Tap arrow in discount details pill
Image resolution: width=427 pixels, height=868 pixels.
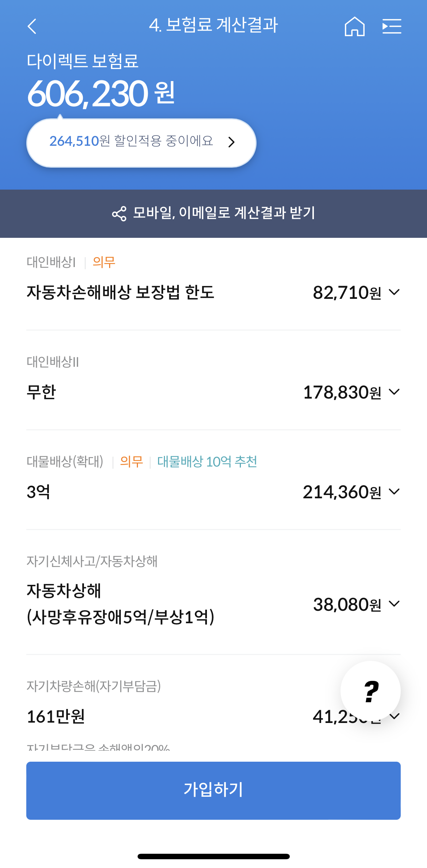[x=231, y=142]
